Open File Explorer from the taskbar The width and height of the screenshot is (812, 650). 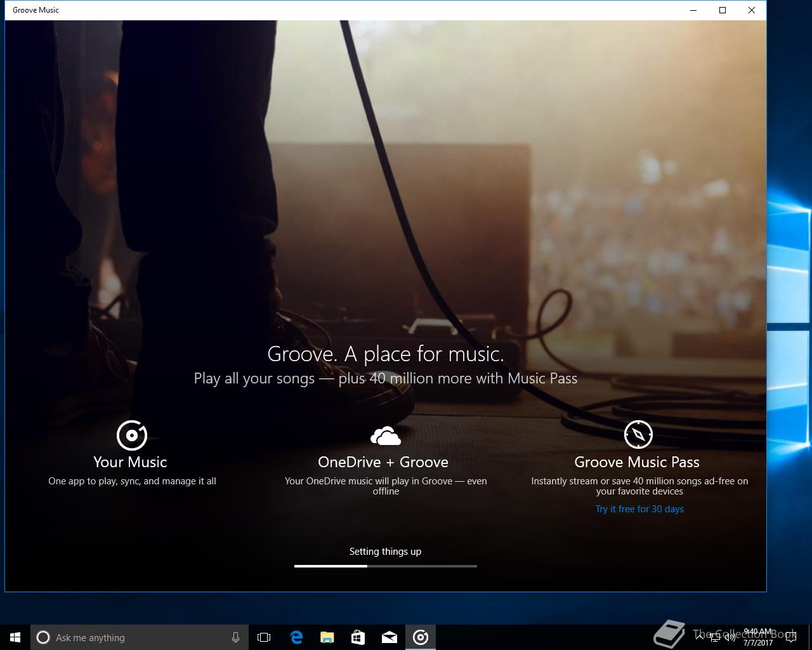pos(327,637)
